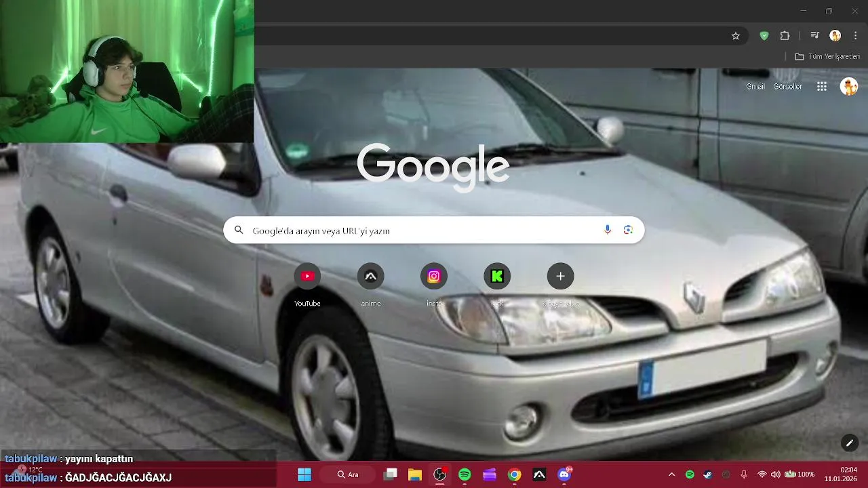Screen dimensions: 868x488
Task: Expand the hidden system tray icons
Action: [671, 474]
